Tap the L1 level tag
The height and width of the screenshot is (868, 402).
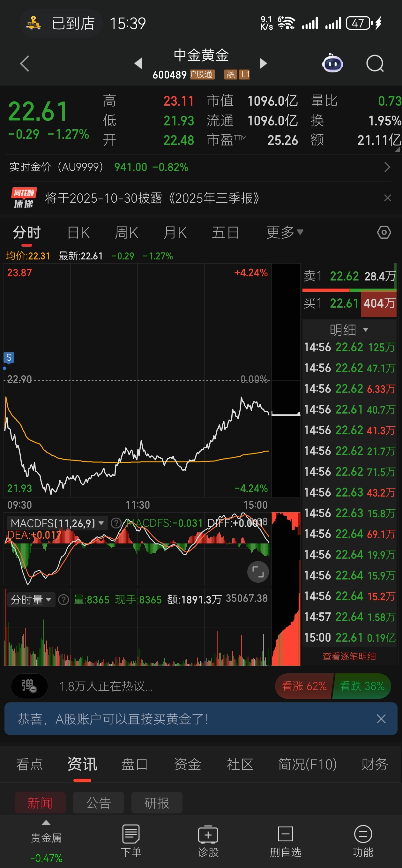pos(244,74)
